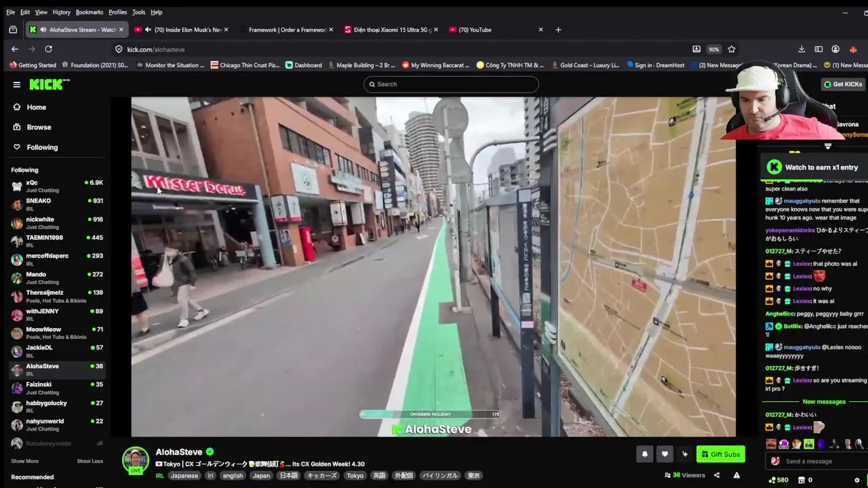Open the Edit menu

tap(25, 12)
